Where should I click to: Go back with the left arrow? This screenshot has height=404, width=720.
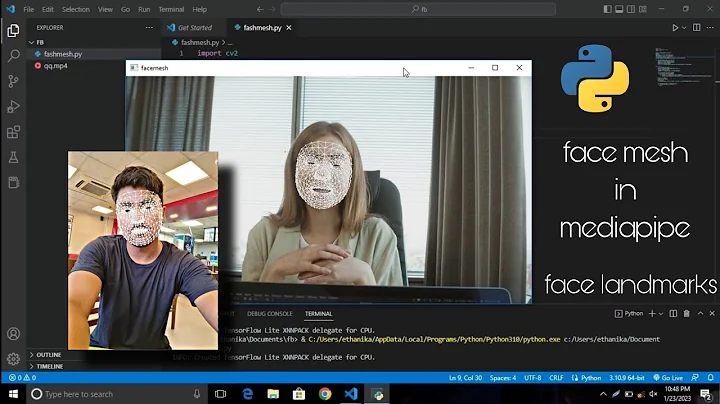tap(260, 9)
